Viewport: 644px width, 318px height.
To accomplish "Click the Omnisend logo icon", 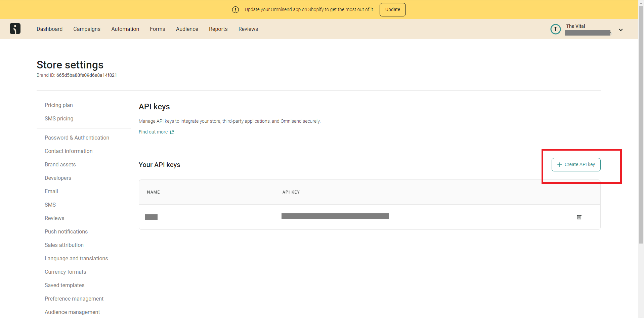I will tap(15, 29).
